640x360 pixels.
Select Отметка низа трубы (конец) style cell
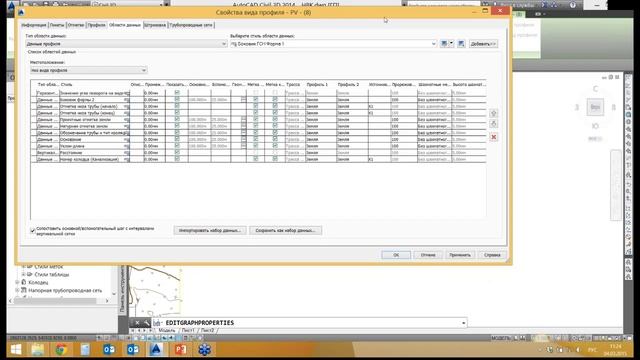[x=94, y=113]
